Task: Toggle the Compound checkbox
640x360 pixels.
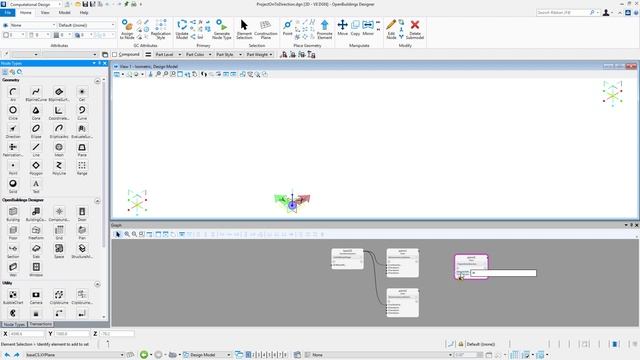Action: (115, 54)
